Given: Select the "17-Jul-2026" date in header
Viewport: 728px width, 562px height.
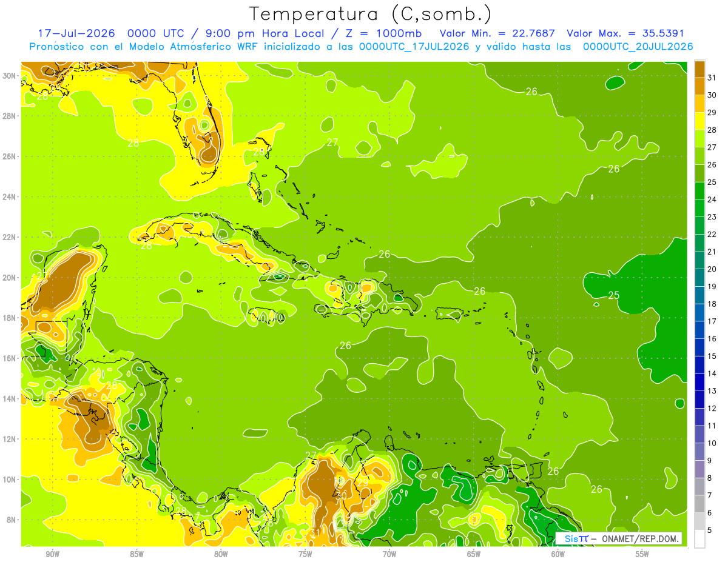Looking at the screenshot, I should click(x=75, y=33).
